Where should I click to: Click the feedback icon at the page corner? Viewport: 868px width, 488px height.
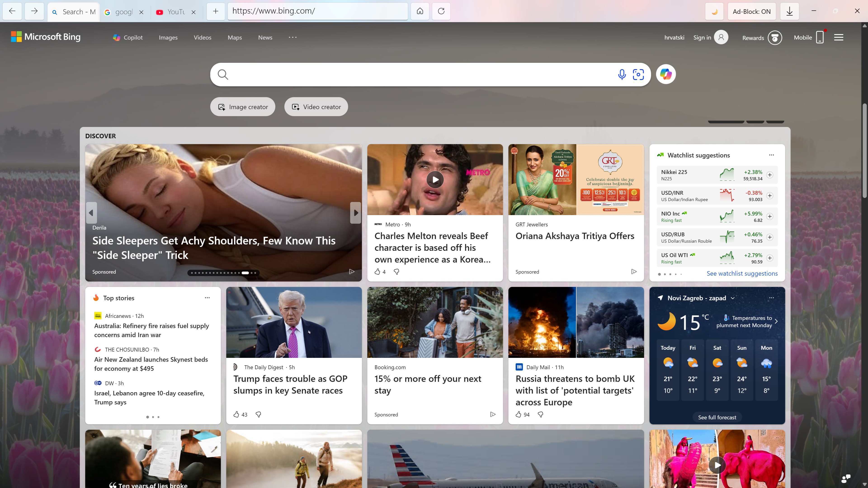pyautogui.click(x=846, y=478)
